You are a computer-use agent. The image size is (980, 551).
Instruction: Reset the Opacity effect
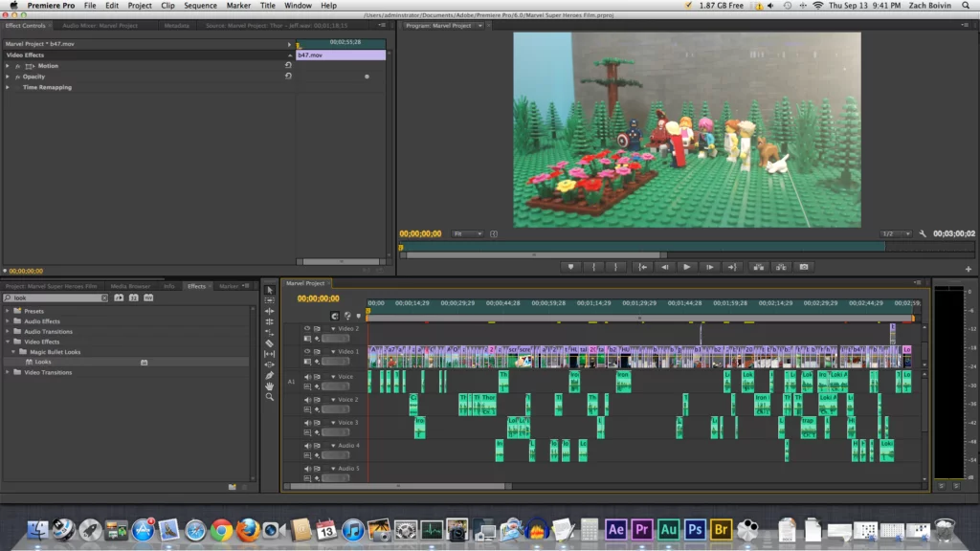pos(288,77)
